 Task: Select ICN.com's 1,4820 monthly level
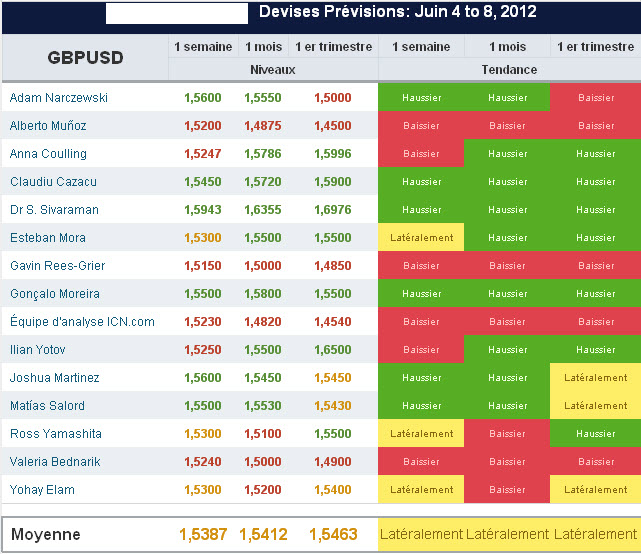(x=263, y=322)
